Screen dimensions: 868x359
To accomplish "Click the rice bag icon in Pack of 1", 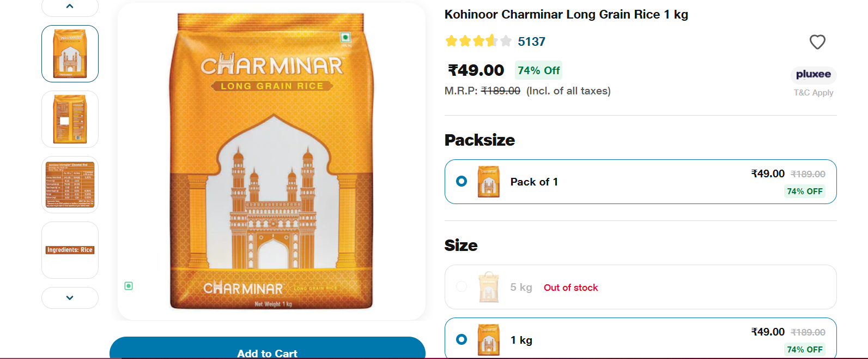I will 488,182.
